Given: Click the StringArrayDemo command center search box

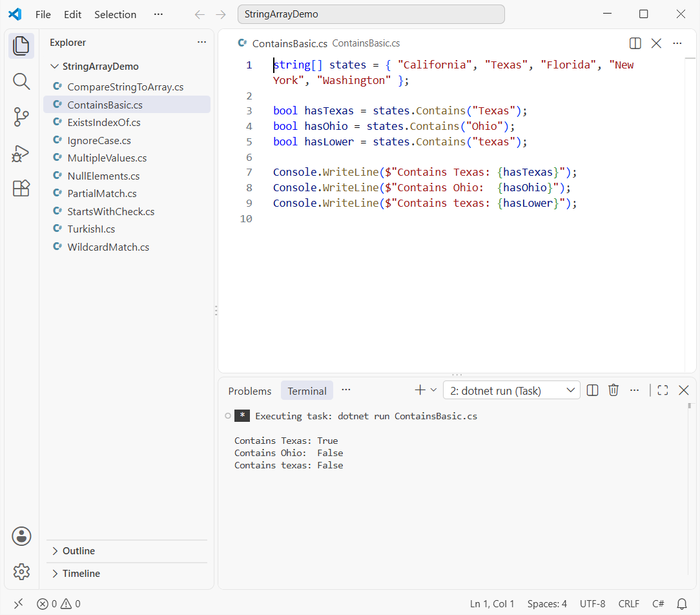Looking at the screenshot, I should tap(371, 14).
